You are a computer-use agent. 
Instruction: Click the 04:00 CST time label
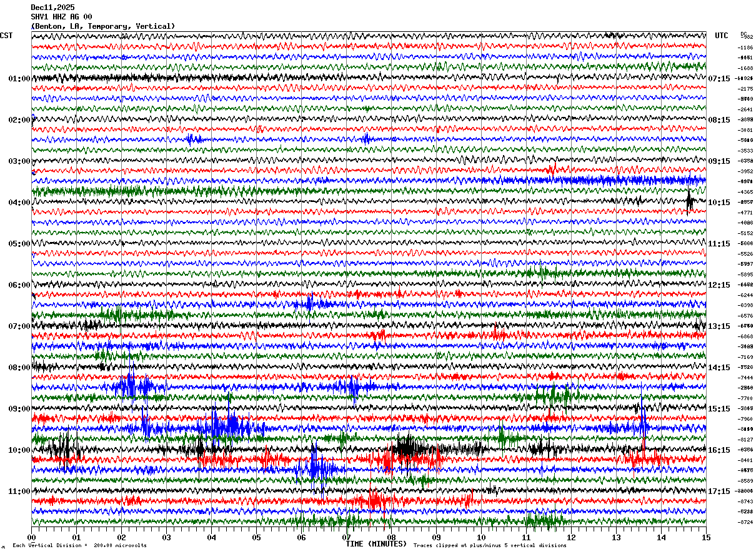[19, 203]
